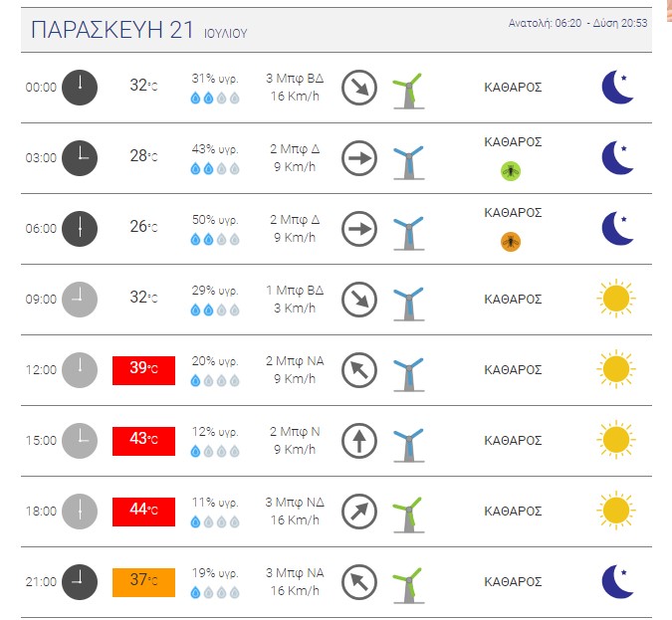Click the green windmill icon at 18:00
The height and width of the screenshot is (620, 672).
click(408, 515)
